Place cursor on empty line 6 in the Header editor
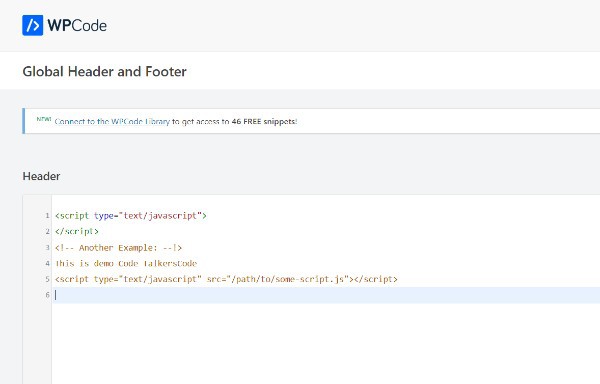The height and width of the screenshot is (384, 600). click(325, 295)
